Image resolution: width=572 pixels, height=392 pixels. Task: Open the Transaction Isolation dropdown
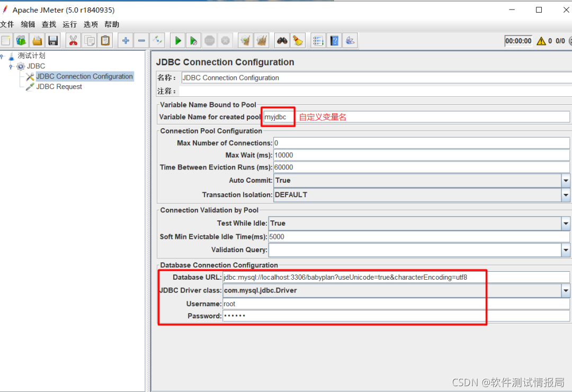click(566, 195)
